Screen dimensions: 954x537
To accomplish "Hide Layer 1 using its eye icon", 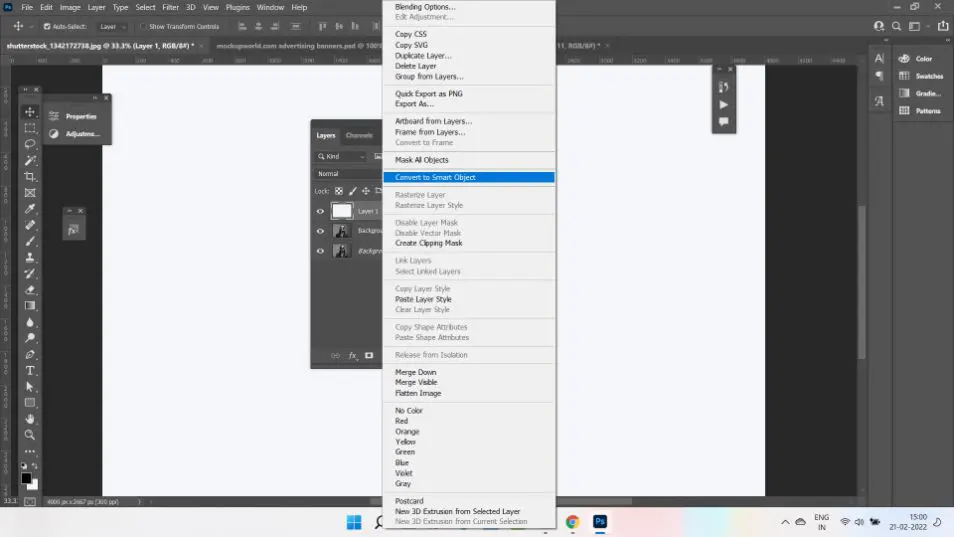I will click(321, 211).
